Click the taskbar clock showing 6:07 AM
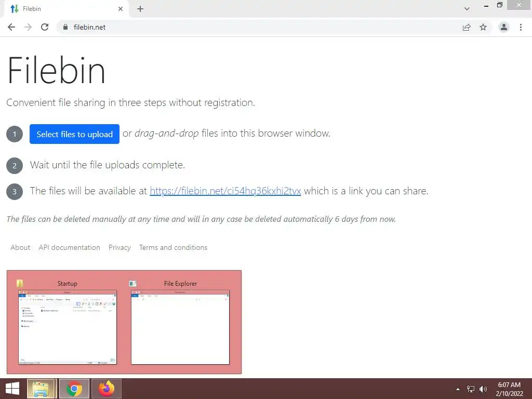The image size is (532, 399). click(x=509, y=389)
